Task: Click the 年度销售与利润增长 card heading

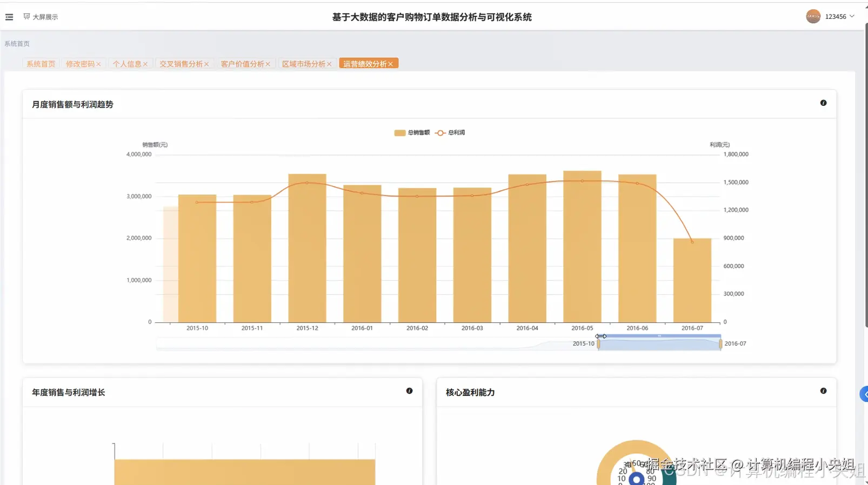Action: click(x=68, y=392)
